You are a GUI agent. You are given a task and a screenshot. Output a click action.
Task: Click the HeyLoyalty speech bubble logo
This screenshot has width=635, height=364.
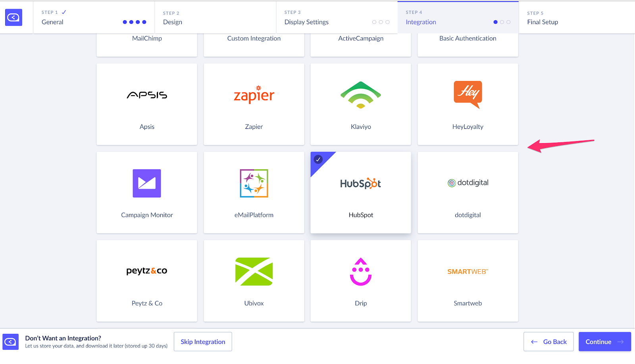pyautogui.click(x=468, y=95)
